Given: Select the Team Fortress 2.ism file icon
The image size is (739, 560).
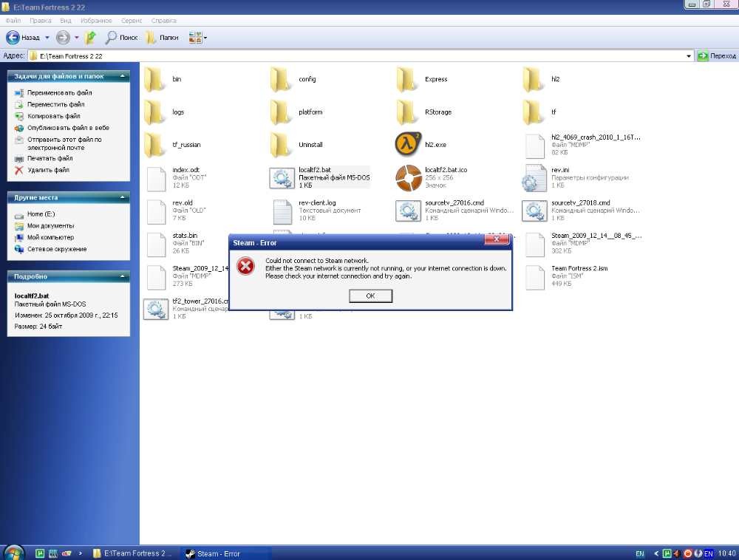Looking at the screenshot, I should pos(534,277).
